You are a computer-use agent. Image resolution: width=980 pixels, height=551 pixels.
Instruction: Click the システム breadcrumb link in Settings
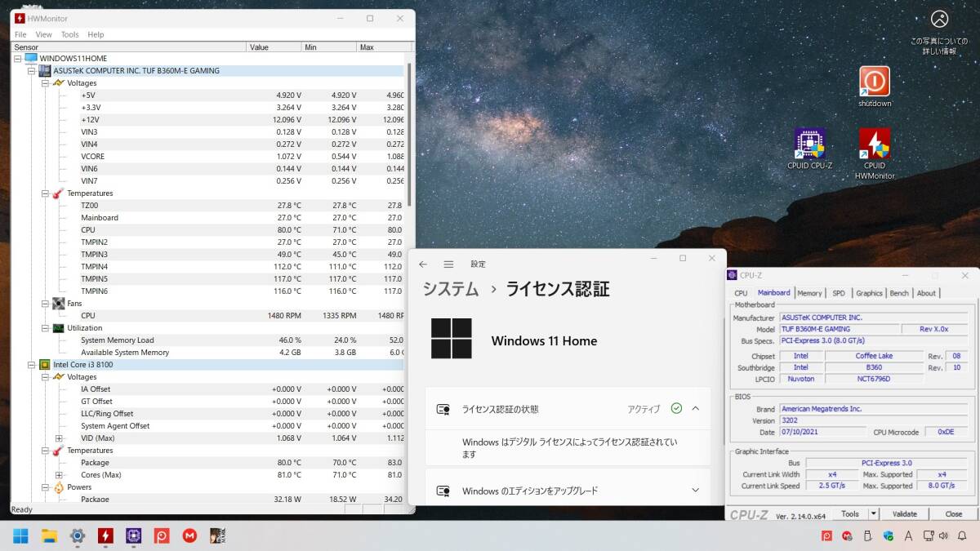click(x=451, y=289)
